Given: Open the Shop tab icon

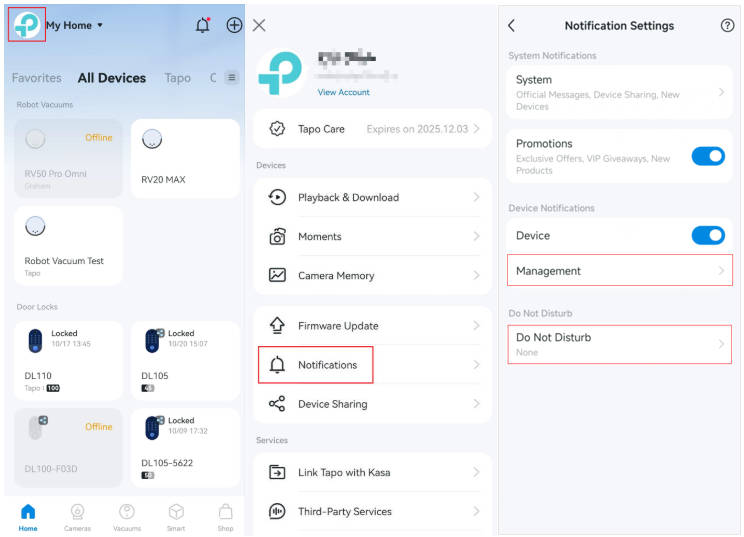Looking at the screenshot, I should click(225, 516).
